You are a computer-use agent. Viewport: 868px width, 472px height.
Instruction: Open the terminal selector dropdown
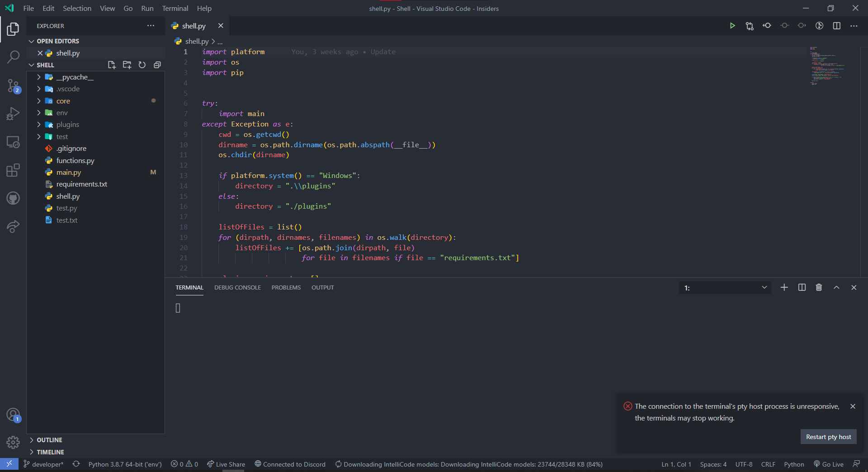(725, 288)
